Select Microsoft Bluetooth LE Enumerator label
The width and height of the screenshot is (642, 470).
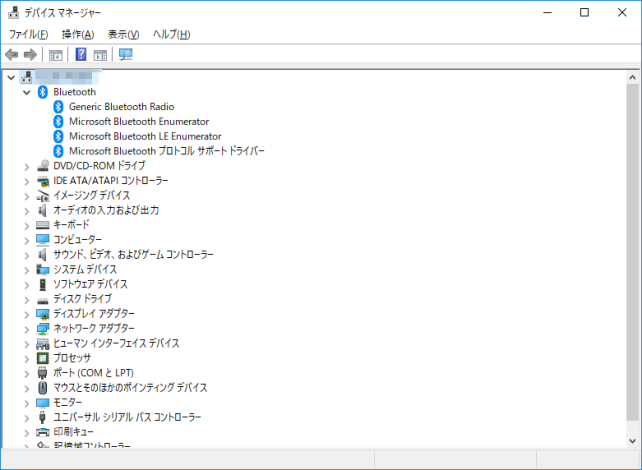click(x=145, y=136)
